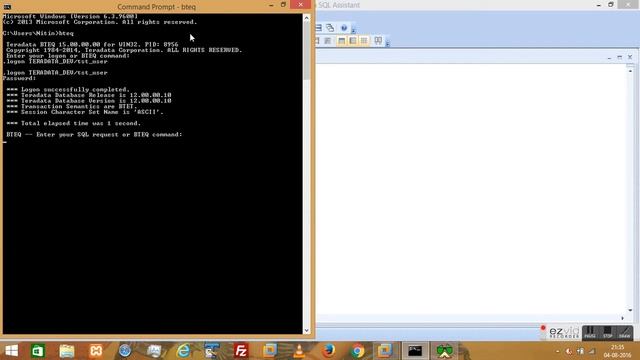This screenshot has height=360, width=640.
Task: Open the orange XAMPP taskbar icon
Action: click(x=96, y=351)
